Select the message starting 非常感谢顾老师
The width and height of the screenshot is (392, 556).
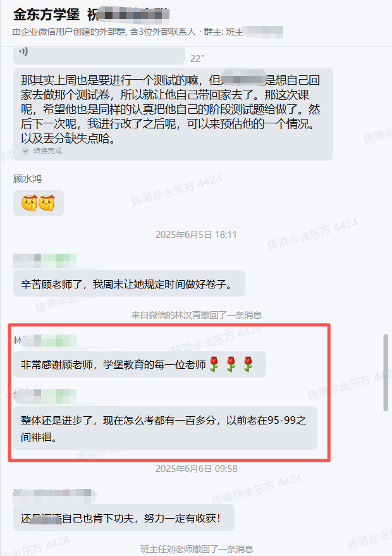(x=140, y=364)
